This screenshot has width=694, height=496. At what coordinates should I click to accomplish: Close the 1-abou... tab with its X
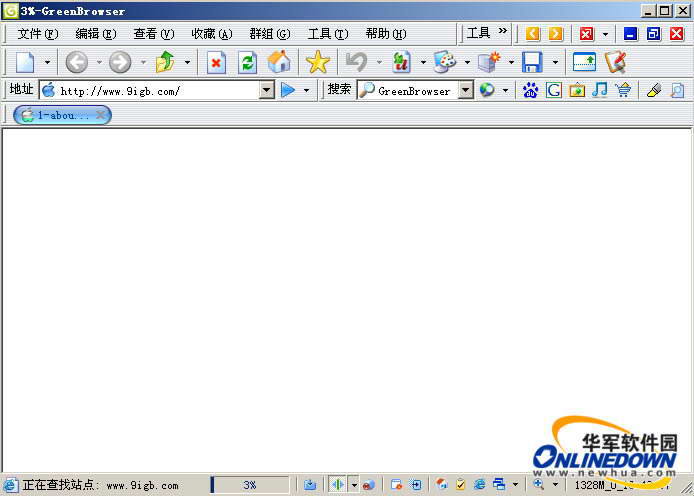[100, 115]
